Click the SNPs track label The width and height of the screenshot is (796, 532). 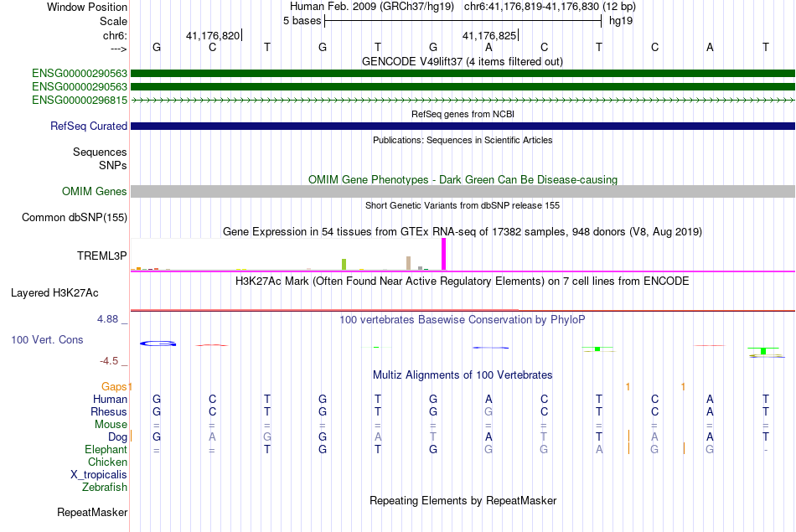pos(113,166)
